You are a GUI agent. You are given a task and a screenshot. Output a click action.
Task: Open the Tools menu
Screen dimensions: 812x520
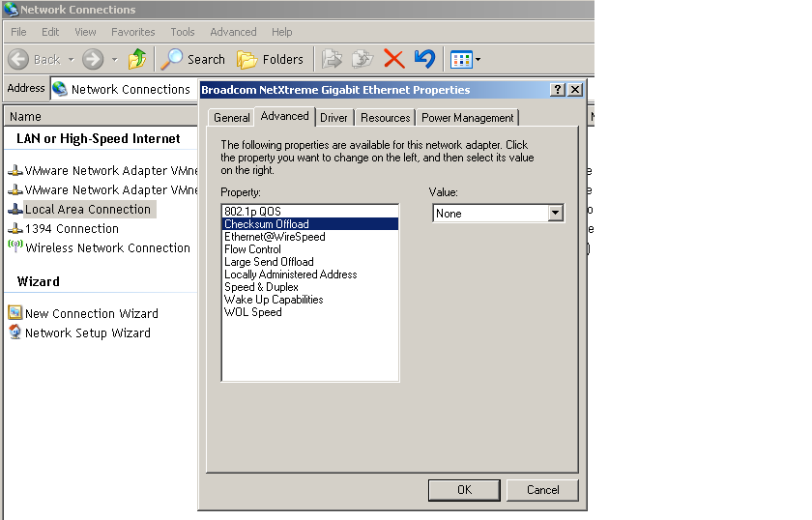pos(183,32)
